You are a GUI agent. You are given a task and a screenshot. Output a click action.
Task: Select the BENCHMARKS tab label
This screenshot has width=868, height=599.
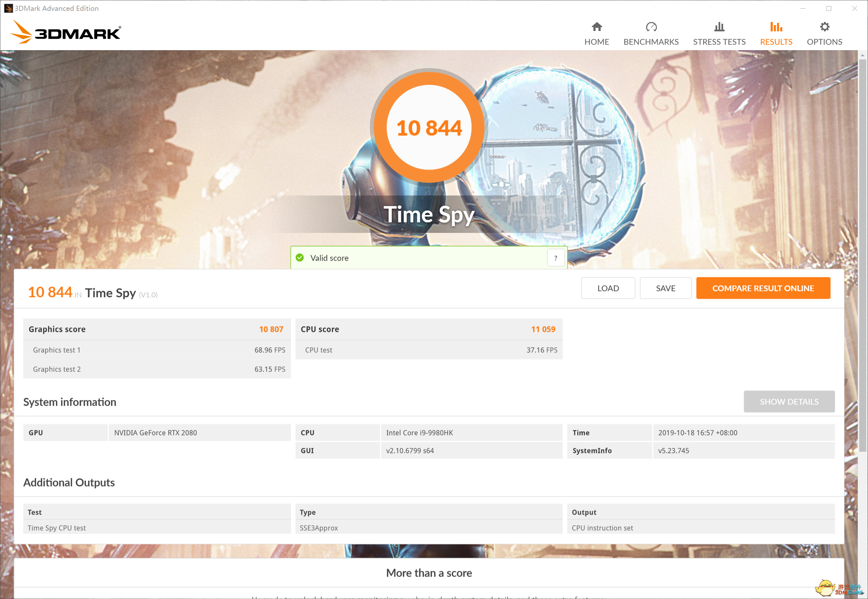point(651,42)
